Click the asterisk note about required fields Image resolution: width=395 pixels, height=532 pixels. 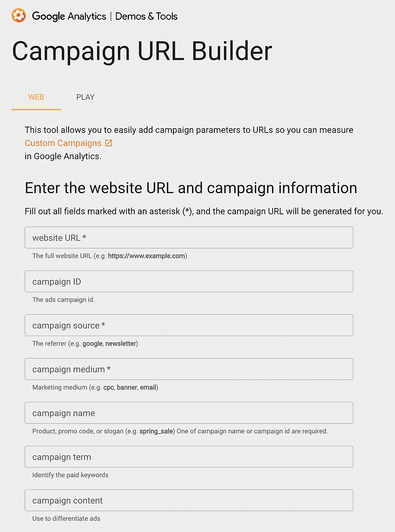pyautogui.click(x=197, y=211)
